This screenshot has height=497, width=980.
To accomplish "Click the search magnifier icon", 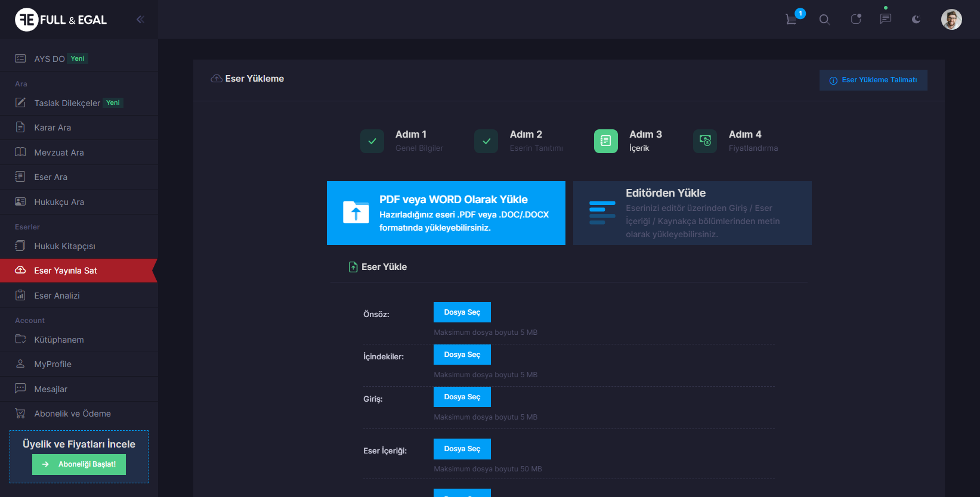I will pos(824,20).
